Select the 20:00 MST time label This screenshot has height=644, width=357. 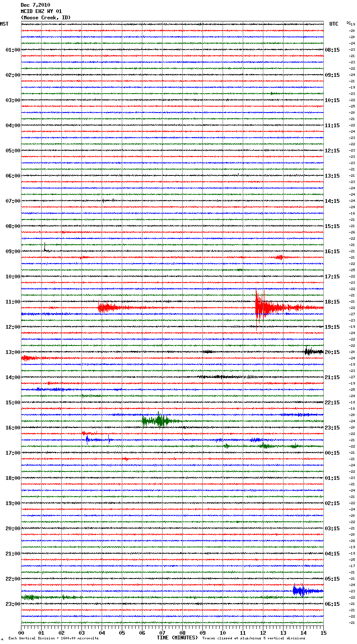point(13,529)
